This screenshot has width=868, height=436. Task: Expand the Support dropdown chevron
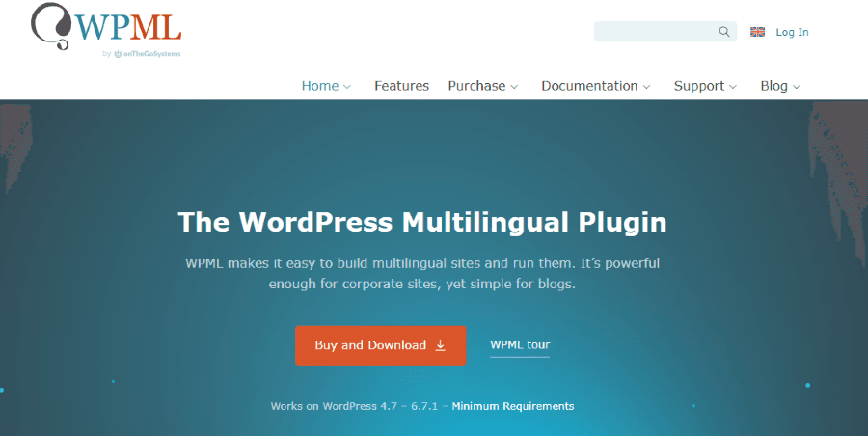click(733, 87)
